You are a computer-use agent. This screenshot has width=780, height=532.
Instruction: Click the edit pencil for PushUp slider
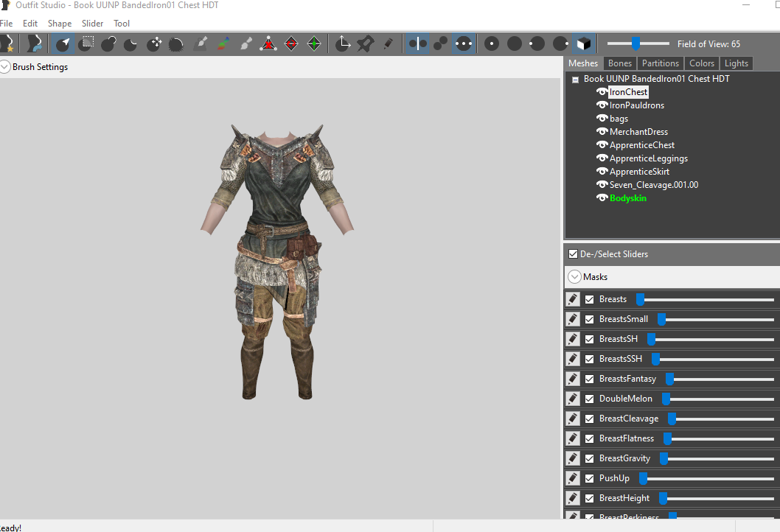point(573,478)
